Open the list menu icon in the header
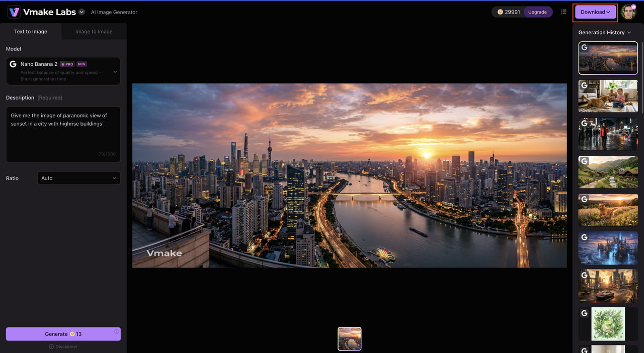 tap(563, 12)
